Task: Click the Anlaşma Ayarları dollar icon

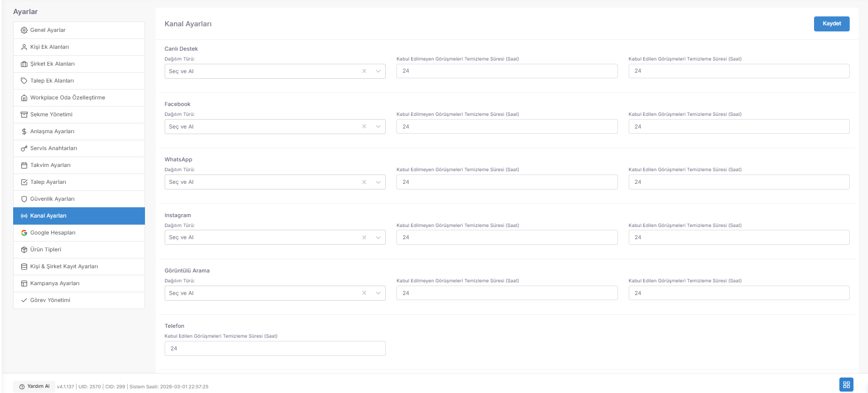Action: [24, 131]
